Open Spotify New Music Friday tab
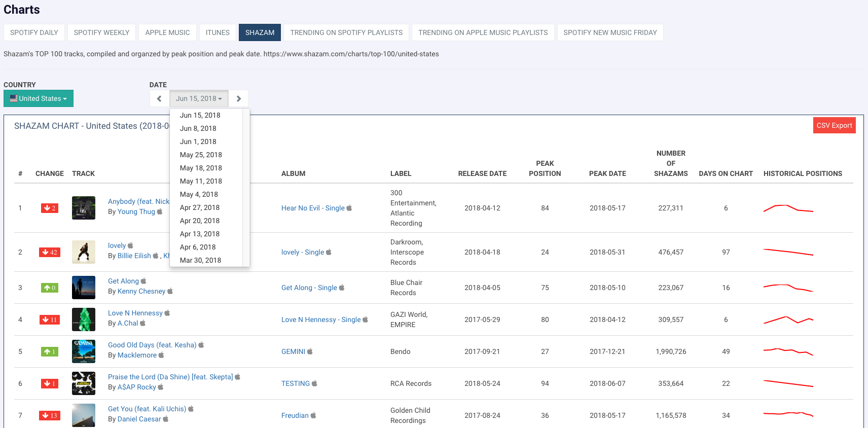 coord(610,32)
